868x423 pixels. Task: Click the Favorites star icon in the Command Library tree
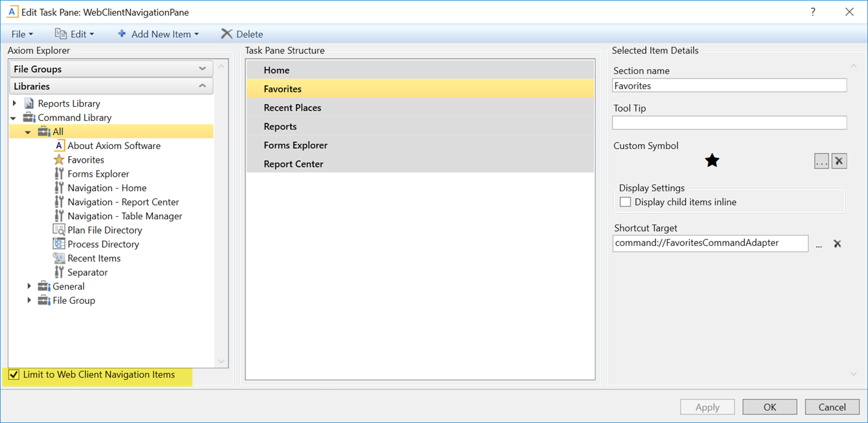[x=59, y=160]
